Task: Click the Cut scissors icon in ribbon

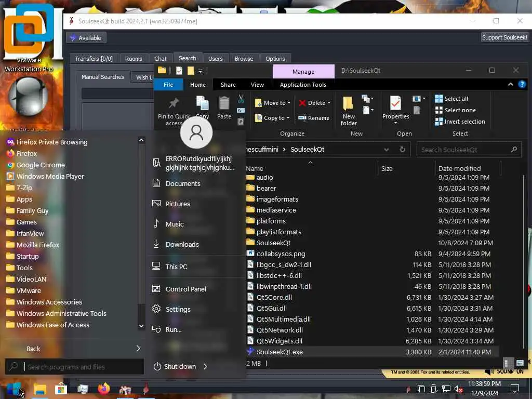Action: click(x=241, y=99)
